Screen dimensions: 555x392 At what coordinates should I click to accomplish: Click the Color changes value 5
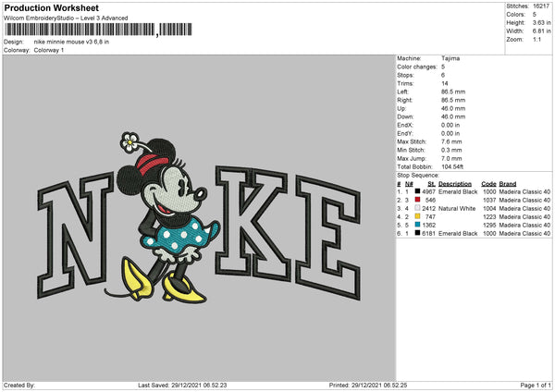(443, 67)
